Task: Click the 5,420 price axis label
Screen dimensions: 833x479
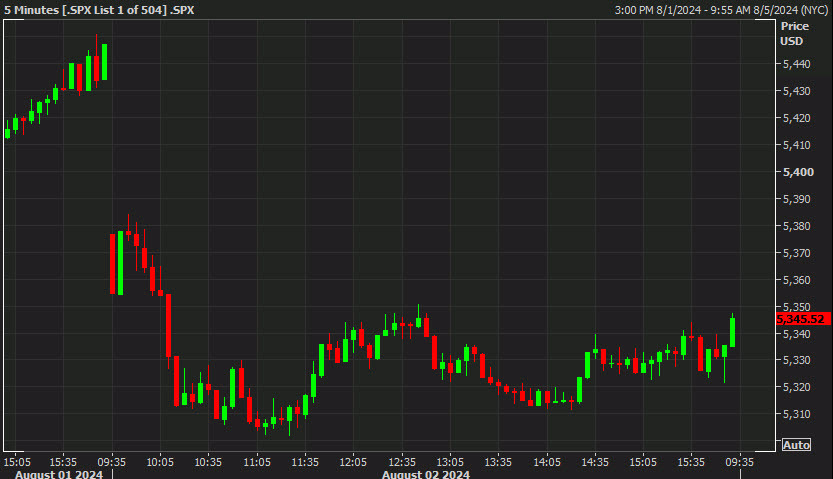Action: click(796, 118)
